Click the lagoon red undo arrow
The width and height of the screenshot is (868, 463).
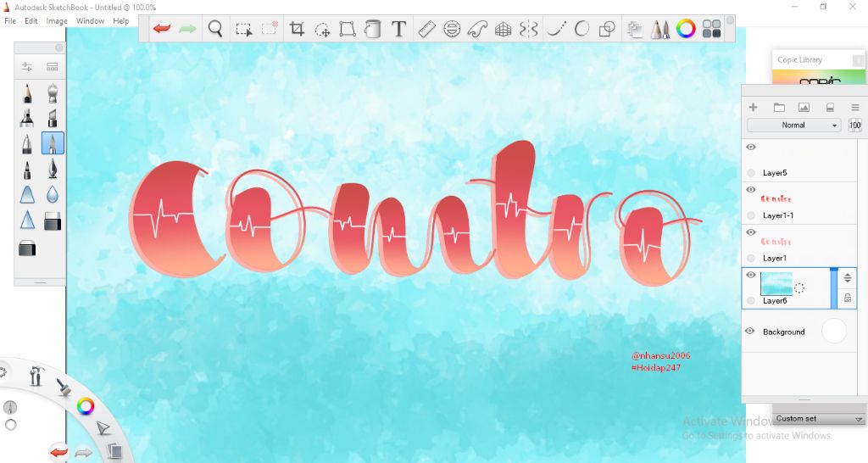point(58,452)
